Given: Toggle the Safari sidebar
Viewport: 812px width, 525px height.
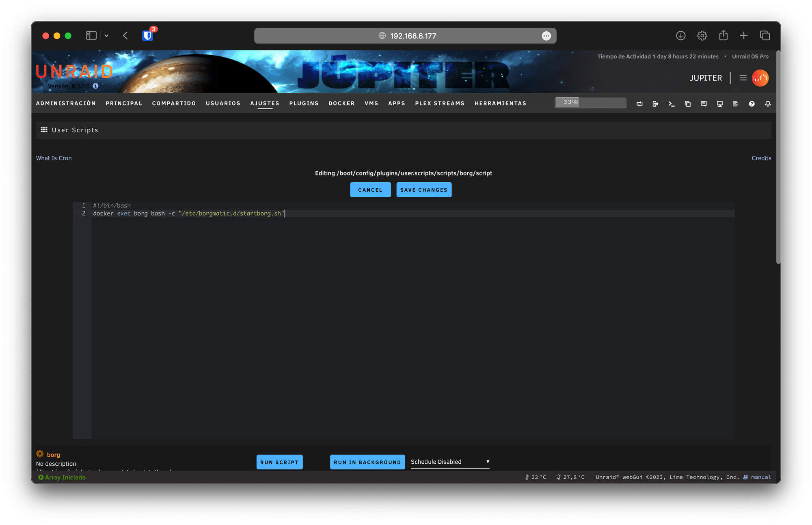Looking at the screenshot, I should tap(91, 36).
